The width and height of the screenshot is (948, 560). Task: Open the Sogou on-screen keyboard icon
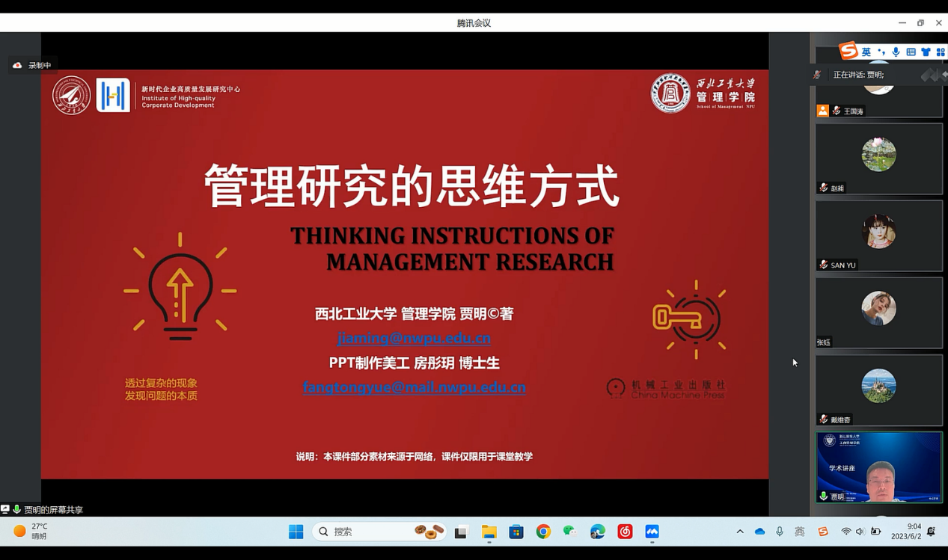click(x=911, y=51)
